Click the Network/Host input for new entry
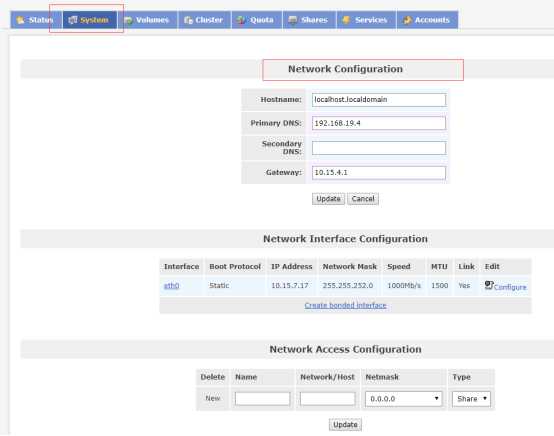Image resolution: width=554 pixels, height=436 pixels. 328,399
